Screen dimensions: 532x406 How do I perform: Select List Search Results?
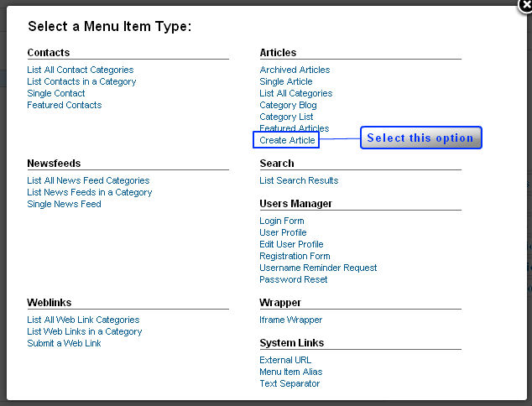(x=299, y=180)
